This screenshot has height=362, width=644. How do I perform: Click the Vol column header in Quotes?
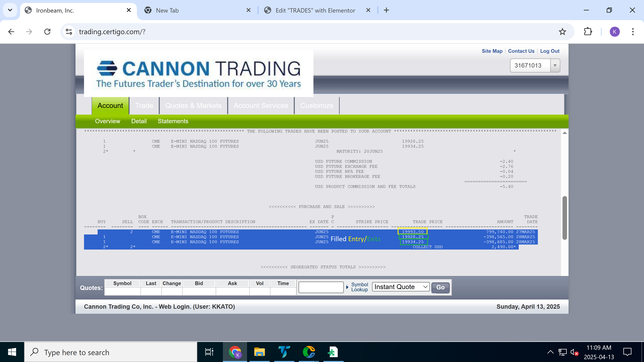coord(259,283)
